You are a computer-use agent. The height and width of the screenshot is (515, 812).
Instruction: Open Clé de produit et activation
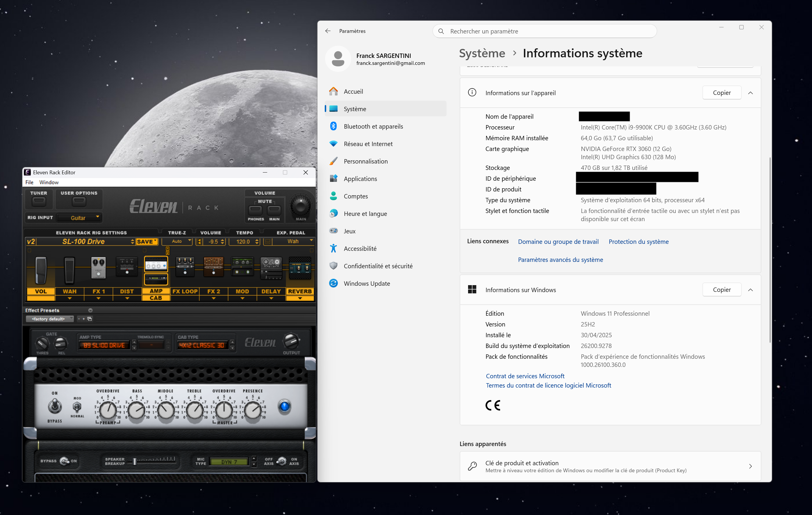610,466
